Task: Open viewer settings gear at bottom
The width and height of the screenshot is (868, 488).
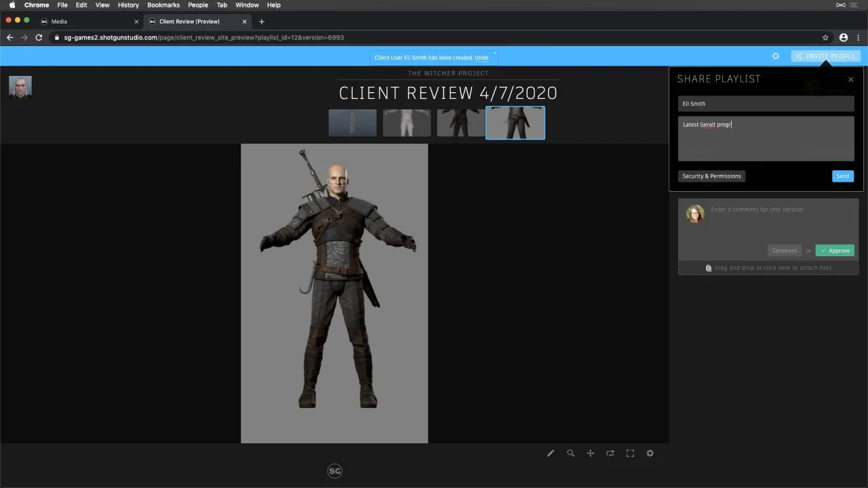Action: (650, 453)
